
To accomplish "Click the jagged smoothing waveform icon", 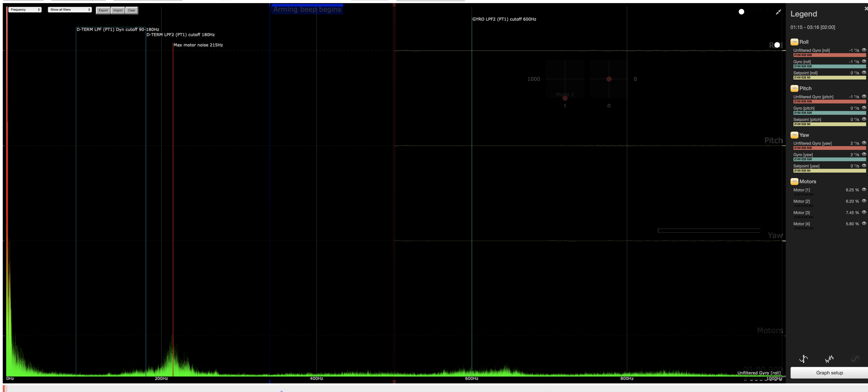I will coord(829,359).
